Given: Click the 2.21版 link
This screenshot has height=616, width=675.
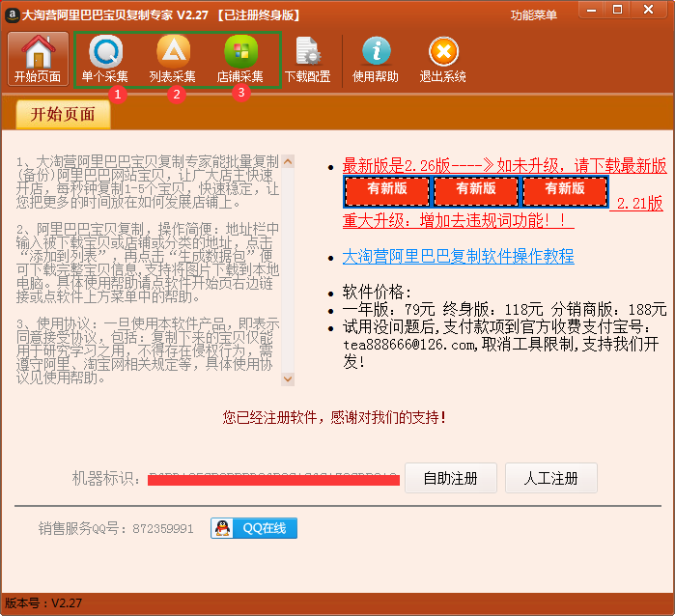Looking at the screenshot, I should pos(639,203).
